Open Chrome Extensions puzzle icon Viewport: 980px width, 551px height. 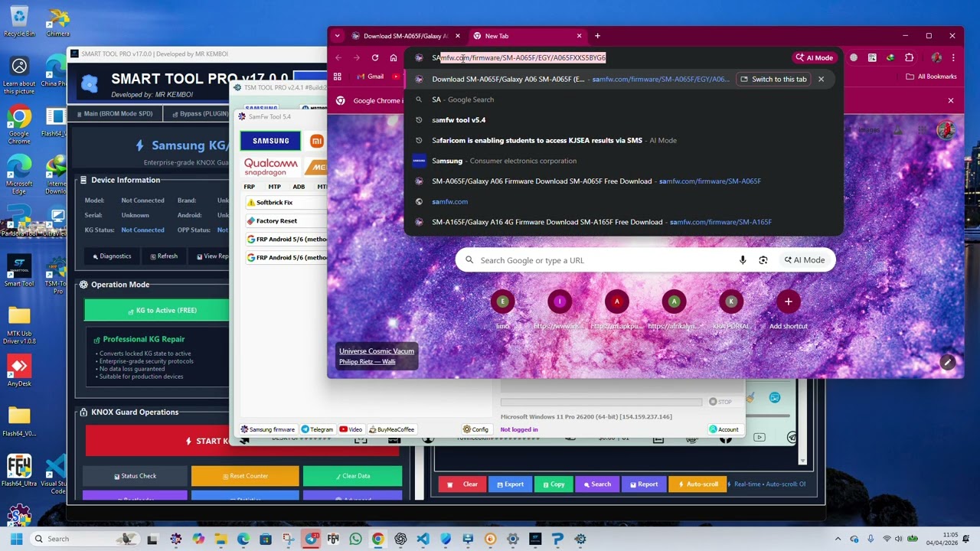910,57
